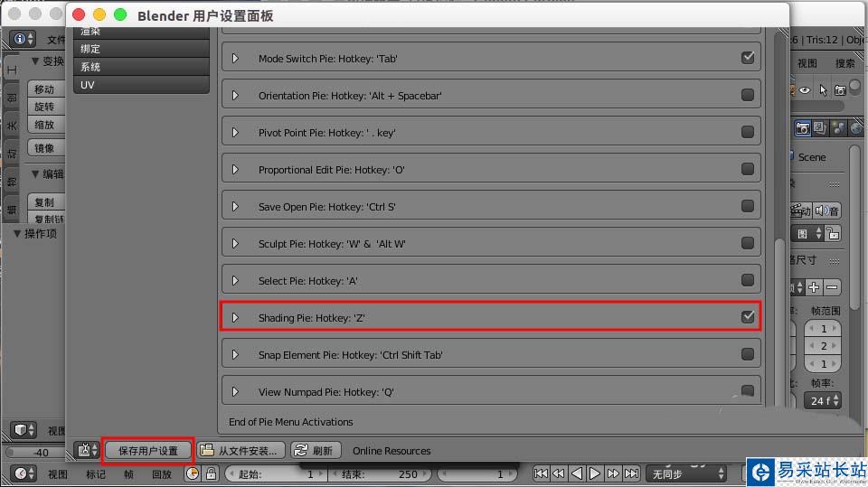Image resolution: width=868 pixels, height=487 pixels.
Task: Open 无同步 sync dropdown
Action: pyautogui.click(x=687, y=473)
